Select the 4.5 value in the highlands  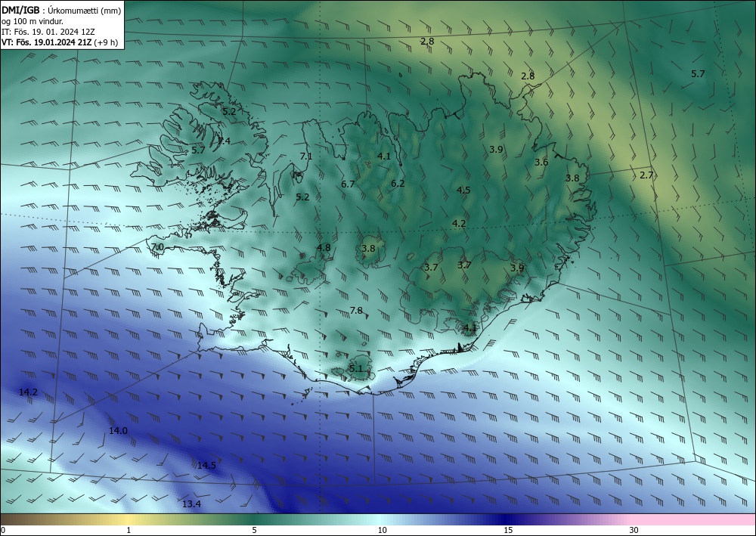pos(463,190)
